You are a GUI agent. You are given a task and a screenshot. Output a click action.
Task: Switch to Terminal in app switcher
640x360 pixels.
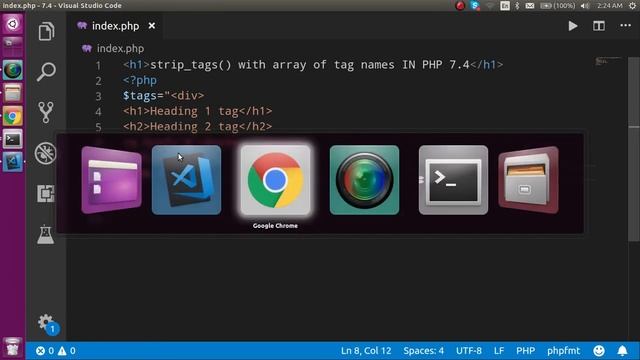(453, 180)
